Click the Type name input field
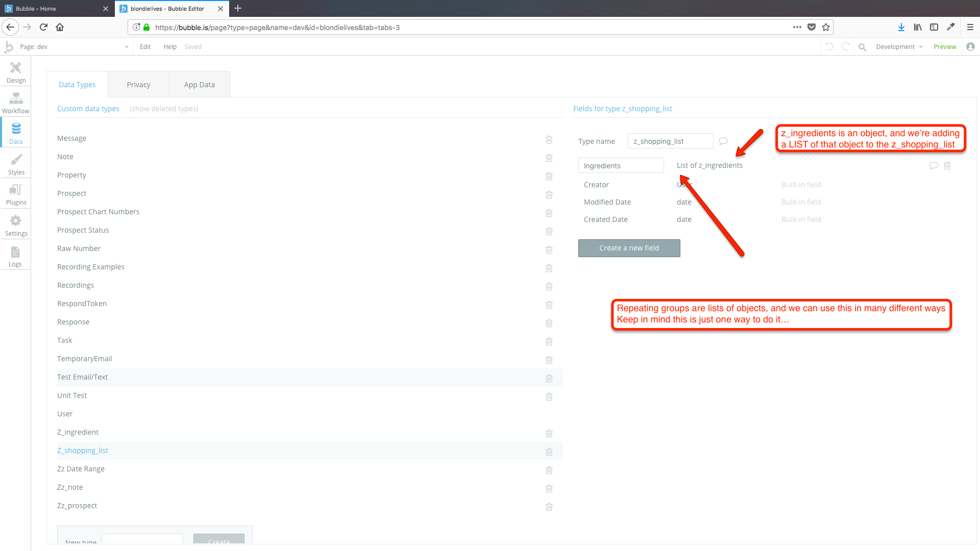Screen dimensions: 980x551 click(670, 141)
